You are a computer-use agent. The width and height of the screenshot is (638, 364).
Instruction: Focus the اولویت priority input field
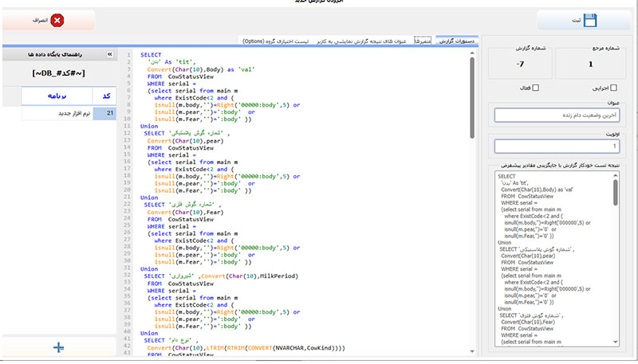(x=557, y=147)
